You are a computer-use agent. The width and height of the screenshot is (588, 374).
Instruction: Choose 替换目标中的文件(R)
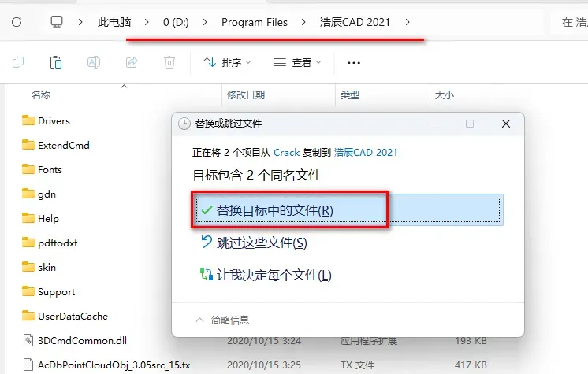click(x=348, y=210)
